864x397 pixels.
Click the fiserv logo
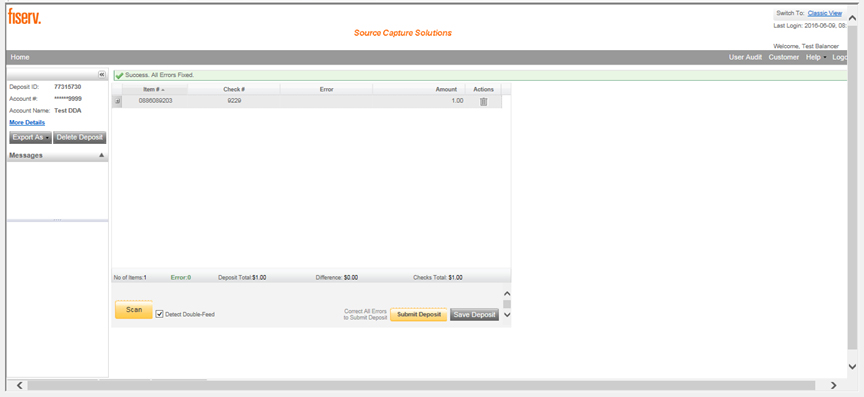click(25, 17)
